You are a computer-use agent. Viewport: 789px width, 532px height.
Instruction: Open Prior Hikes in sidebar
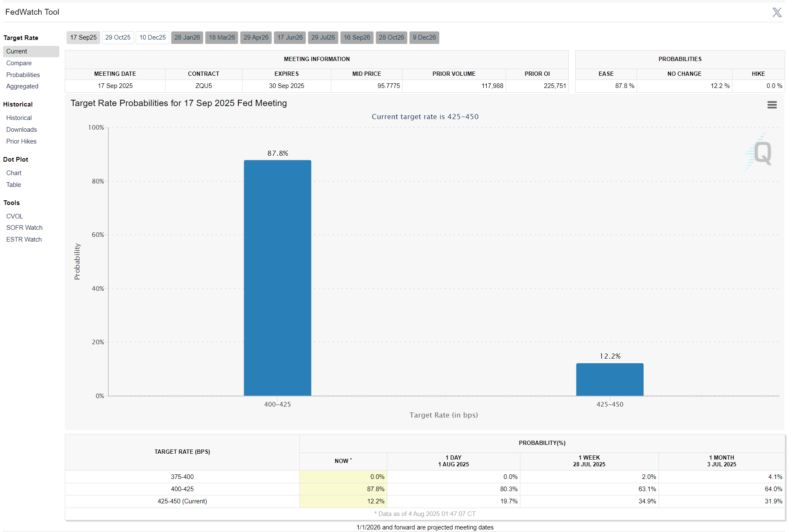point(21,141)
